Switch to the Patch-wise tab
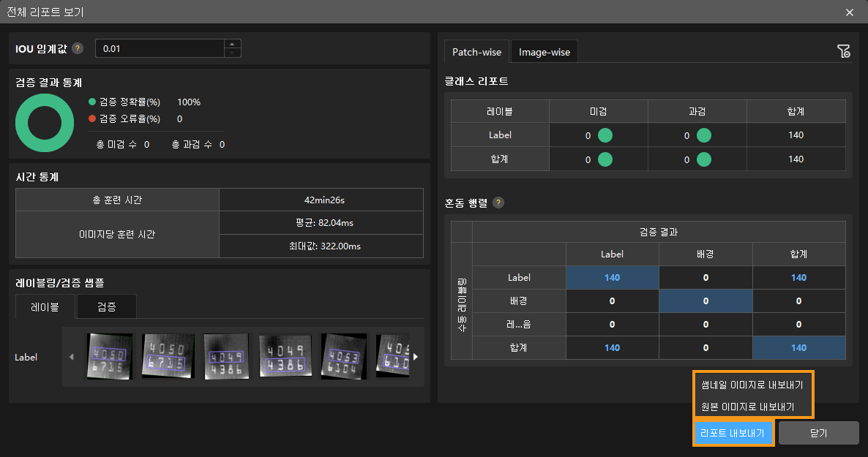This screenshot has width=868, height=457. point(476,52)
